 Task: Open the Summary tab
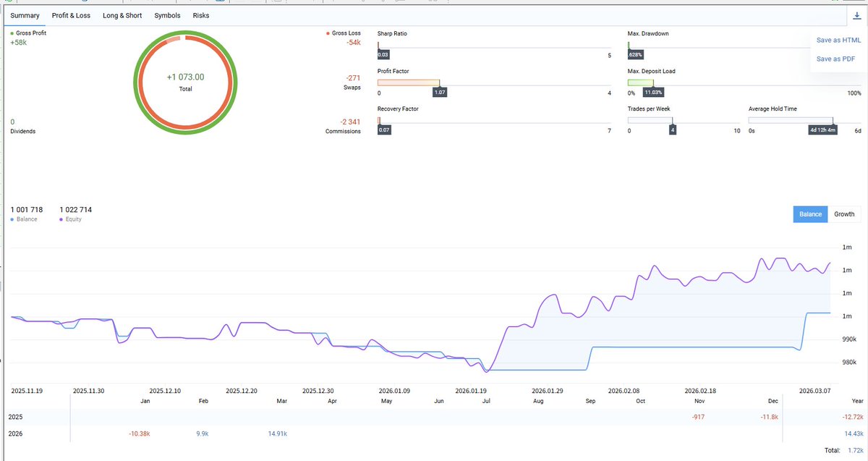(x=25, y=15)
